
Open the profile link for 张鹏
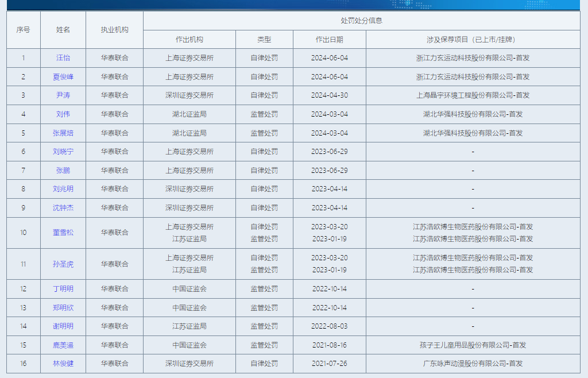(63, 170)
